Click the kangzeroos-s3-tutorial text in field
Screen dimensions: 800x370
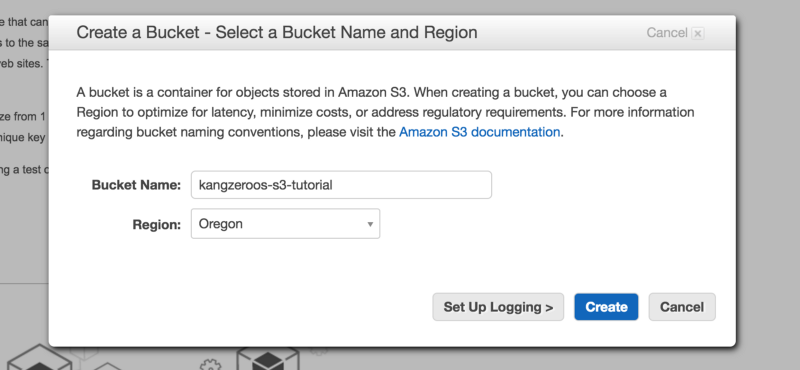[x=265, y=185]
